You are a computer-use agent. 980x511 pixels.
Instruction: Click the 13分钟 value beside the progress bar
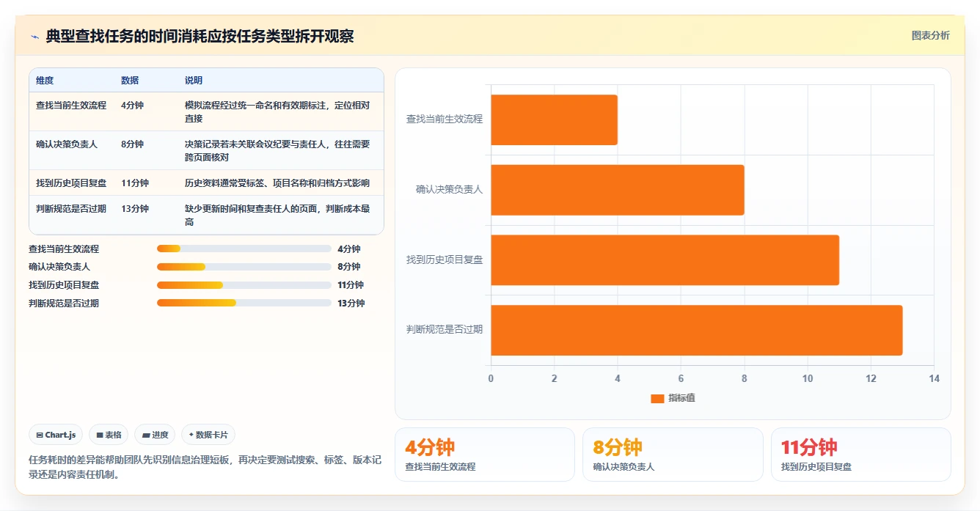coord(351,304)
